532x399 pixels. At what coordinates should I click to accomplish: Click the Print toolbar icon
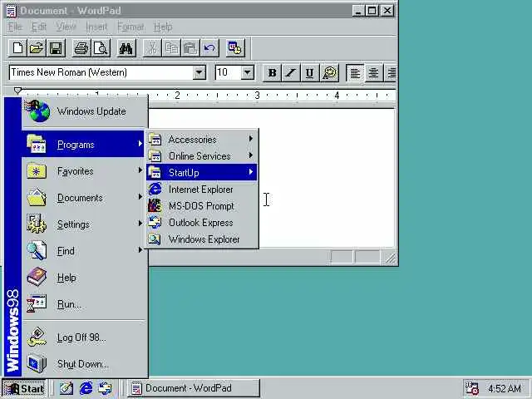81,48
